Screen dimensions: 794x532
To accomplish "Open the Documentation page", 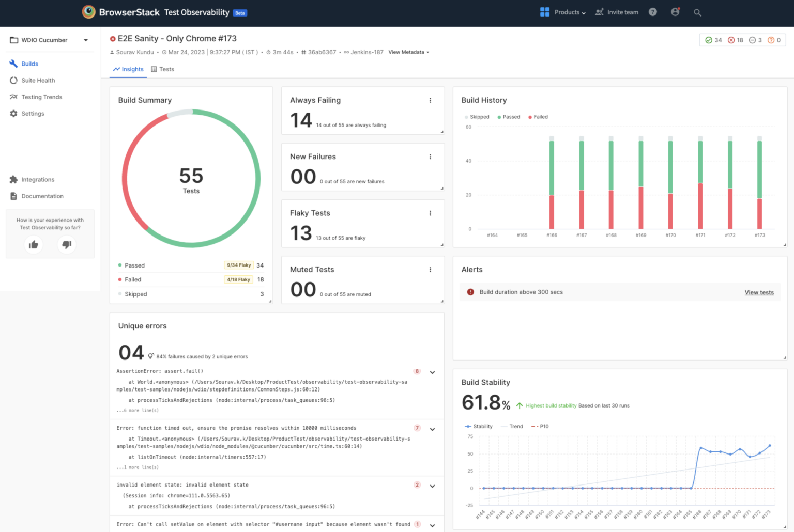I will (x=42, y=196).
